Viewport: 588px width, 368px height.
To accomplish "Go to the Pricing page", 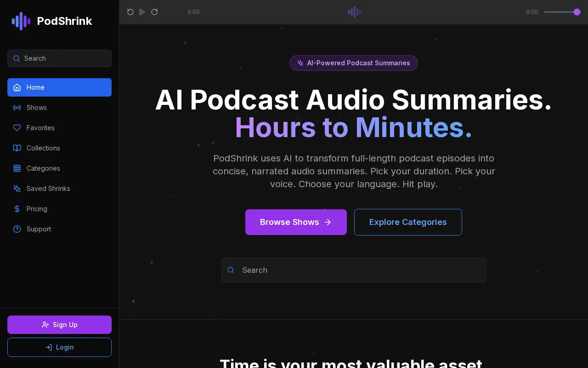I will [x=59, y=209].
